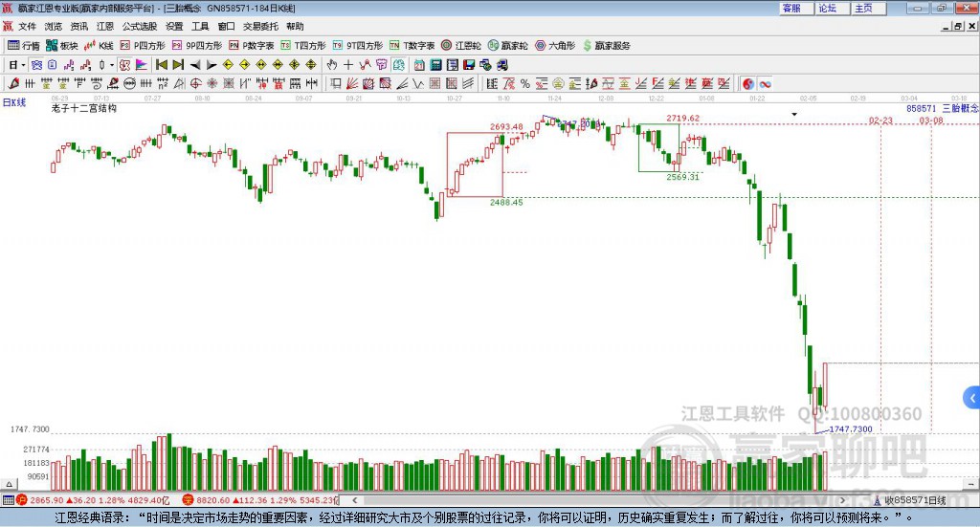Screen dimensions: 980x527
Task: Open the 江恩轮 Gann wheel
Action: [x=461, y=46]
